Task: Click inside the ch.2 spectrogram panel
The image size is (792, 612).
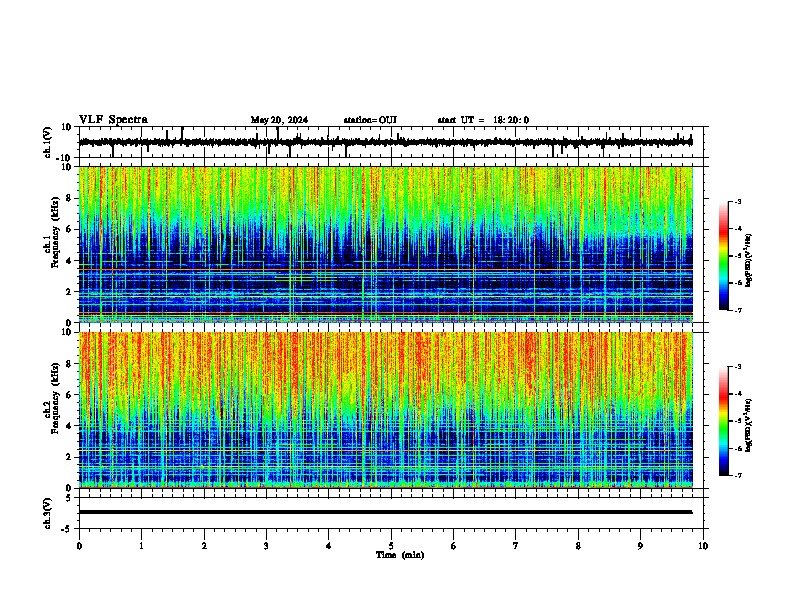Action: 386,410
